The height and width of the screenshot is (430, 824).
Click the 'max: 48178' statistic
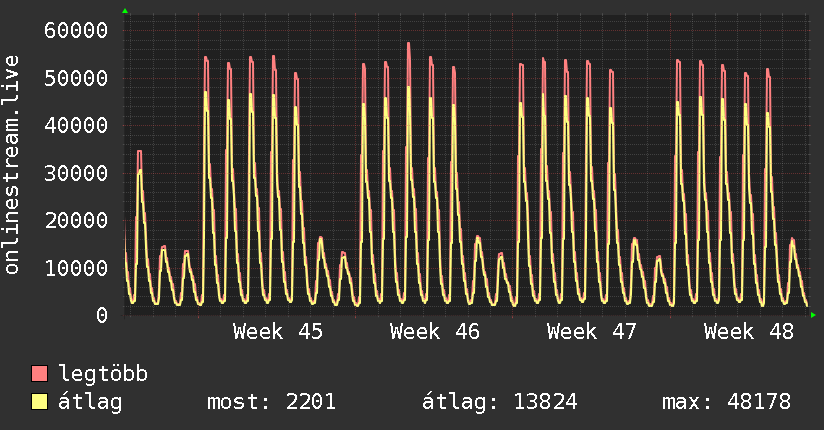click(726, 402)
